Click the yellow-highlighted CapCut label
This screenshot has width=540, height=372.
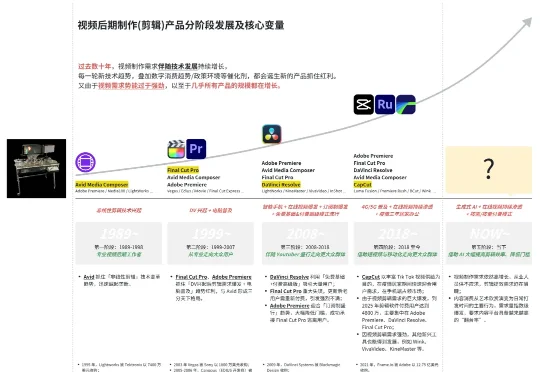[362, 185]
